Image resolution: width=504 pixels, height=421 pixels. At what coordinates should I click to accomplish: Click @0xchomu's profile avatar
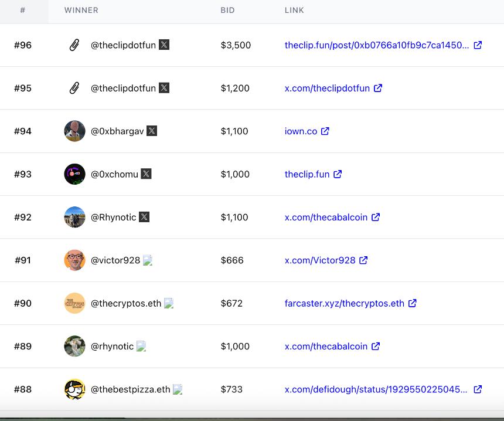coord(74,174)
